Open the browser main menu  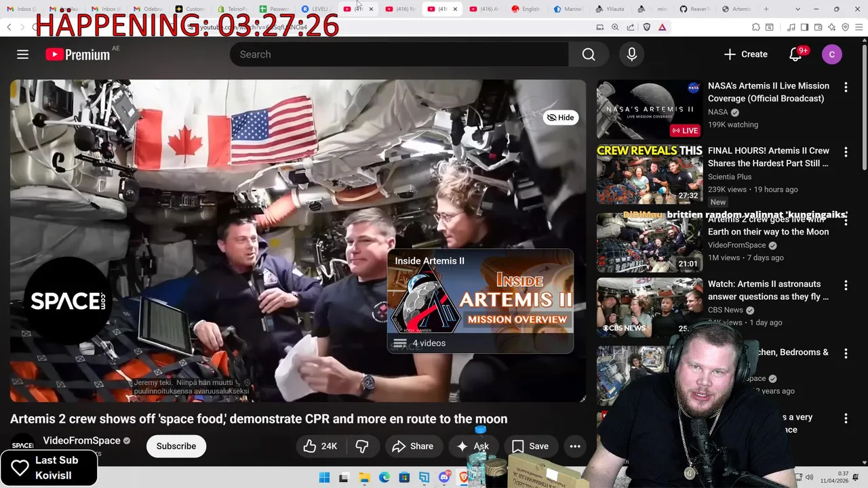(859, 27)
